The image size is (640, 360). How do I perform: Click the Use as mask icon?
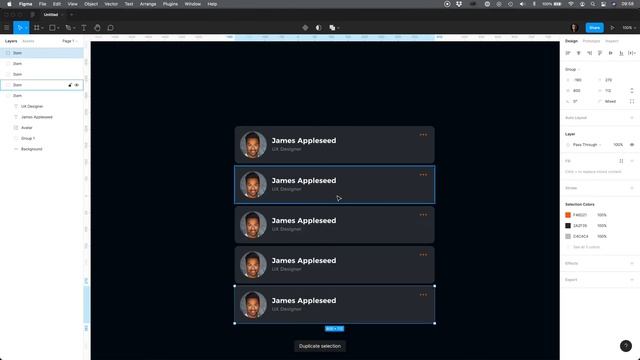tap(319, 28)
